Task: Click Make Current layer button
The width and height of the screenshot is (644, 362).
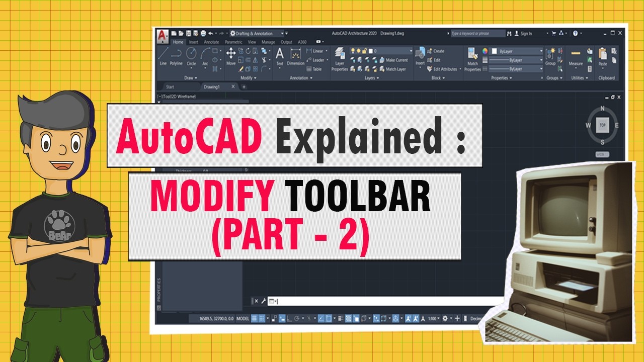Action: [393, 60]
